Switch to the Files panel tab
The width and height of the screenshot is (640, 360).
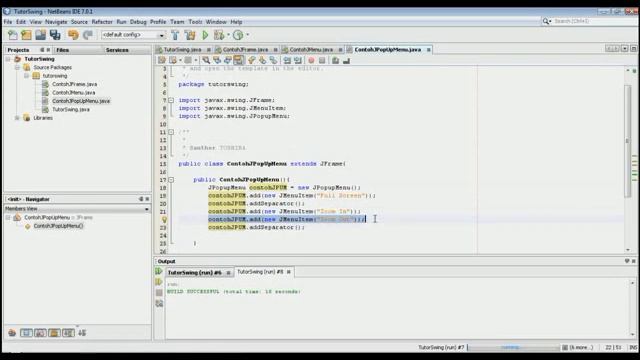(62, 50)
